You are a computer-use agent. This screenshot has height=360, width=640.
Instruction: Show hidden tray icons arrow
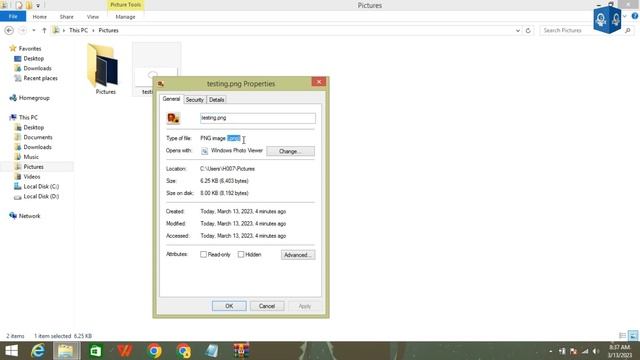coord(551,351)
